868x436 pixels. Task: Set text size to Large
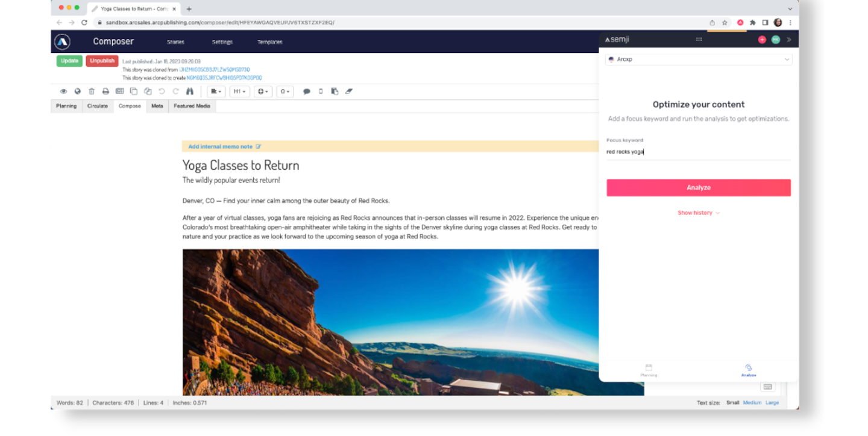772,402
